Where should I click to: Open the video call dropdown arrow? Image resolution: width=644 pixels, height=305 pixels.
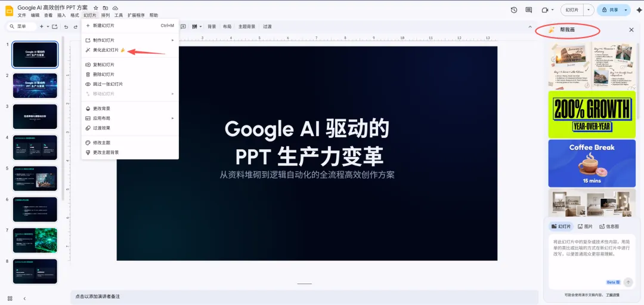click(x=552, y=10)
